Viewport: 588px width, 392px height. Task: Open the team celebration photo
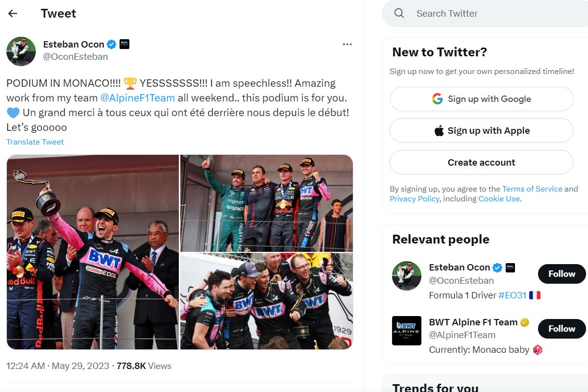267,301
